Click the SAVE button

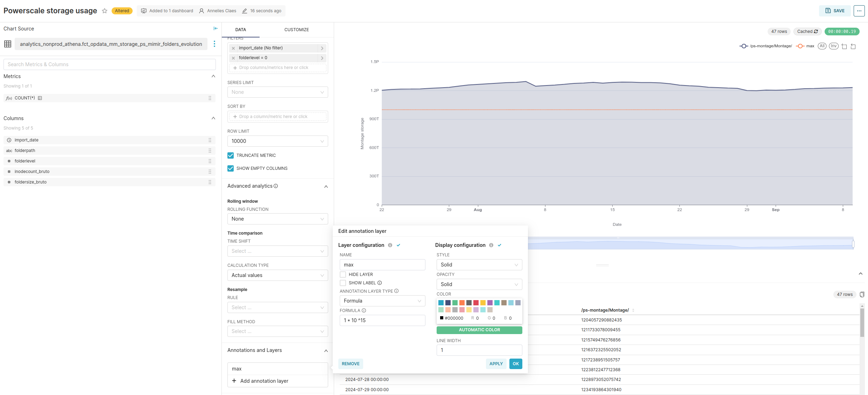pos(835,11)
